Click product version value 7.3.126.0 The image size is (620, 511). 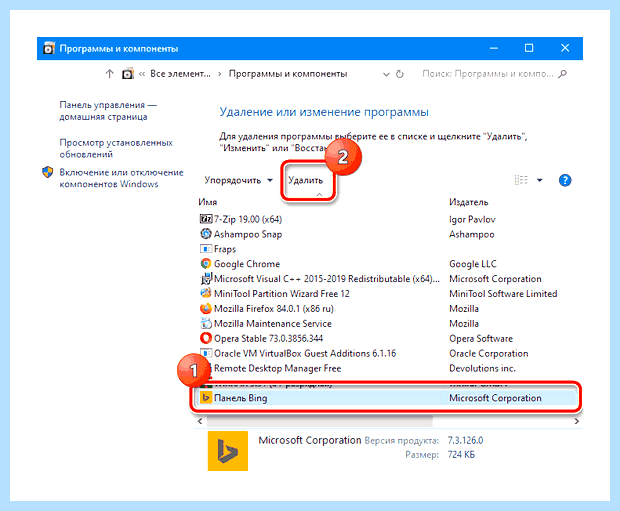click(x=465, y=441)
